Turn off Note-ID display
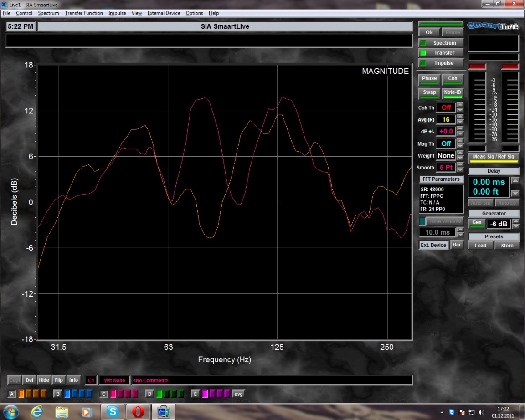Screen dimensions: 525x420 [x=452, y=92]
